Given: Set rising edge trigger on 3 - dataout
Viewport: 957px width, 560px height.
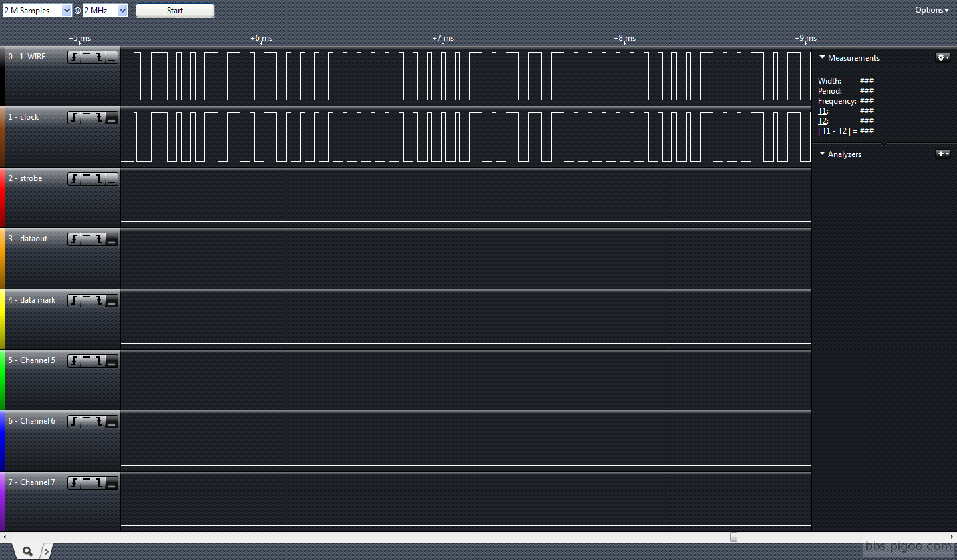Looking at the screenshot, I should click(74, 239).
